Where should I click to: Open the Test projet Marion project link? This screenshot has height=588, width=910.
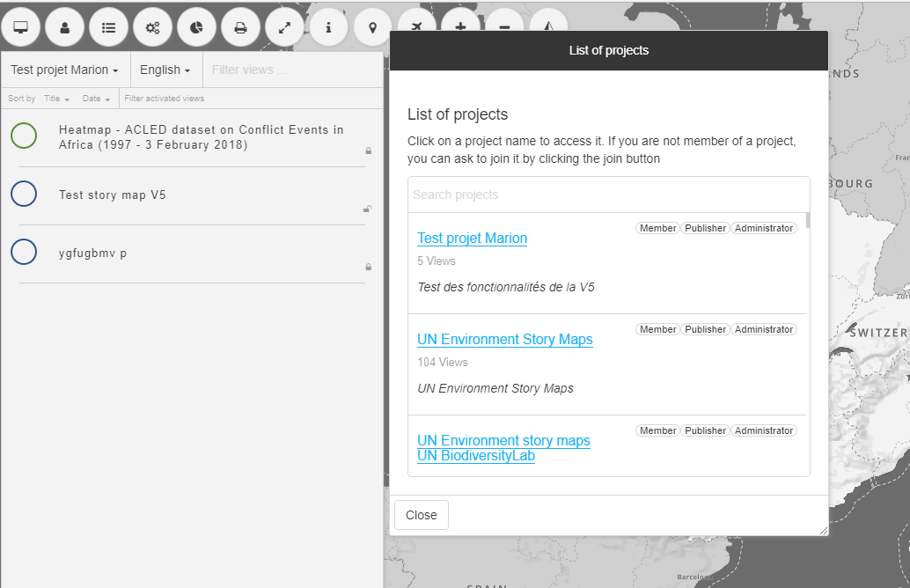(472, 239)
